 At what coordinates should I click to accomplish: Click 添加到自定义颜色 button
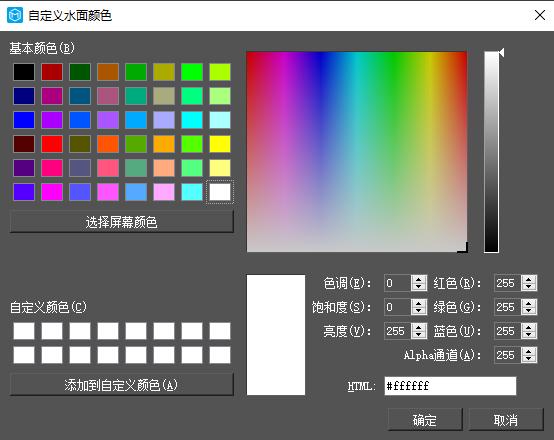point(122,385)
